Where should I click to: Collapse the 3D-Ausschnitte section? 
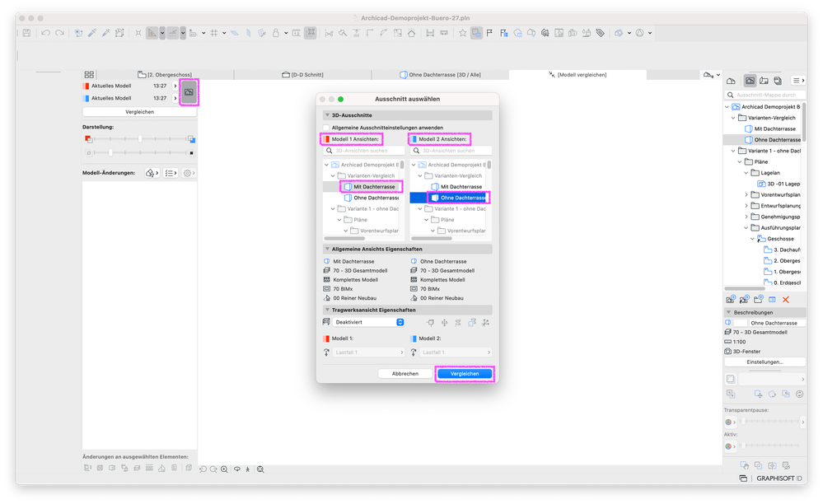pos(328,114)
